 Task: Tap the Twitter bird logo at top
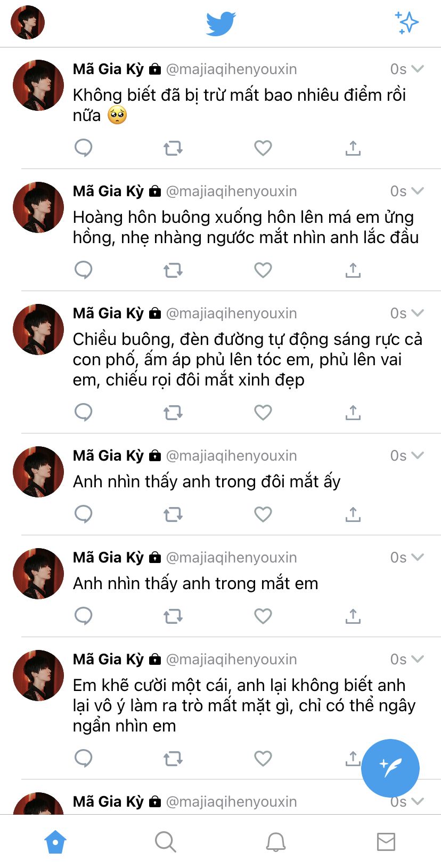pyautogui.click(x=221, y=23)
